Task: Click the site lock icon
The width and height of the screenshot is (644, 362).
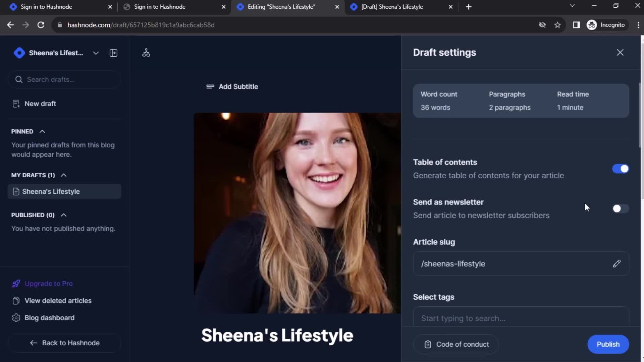Action: pyautogui.click(x=60, y=25)
